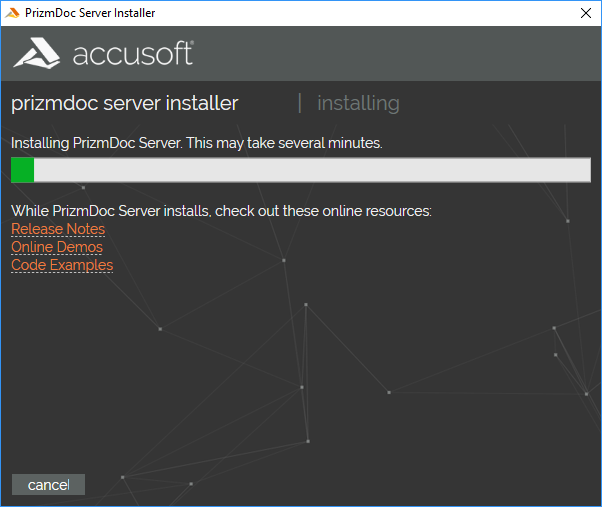
Task: Close the PrizmDoc Server Installer window
Action: pyautogui.click(x=586, y=13)
